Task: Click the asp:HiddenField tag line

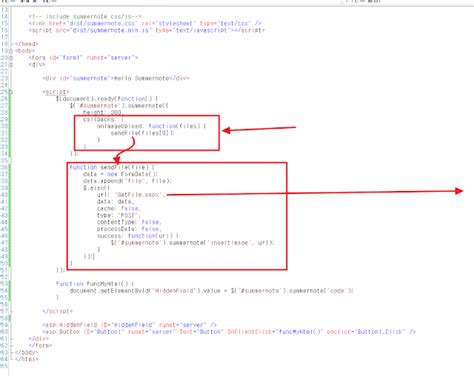Action: click(130, 325)
